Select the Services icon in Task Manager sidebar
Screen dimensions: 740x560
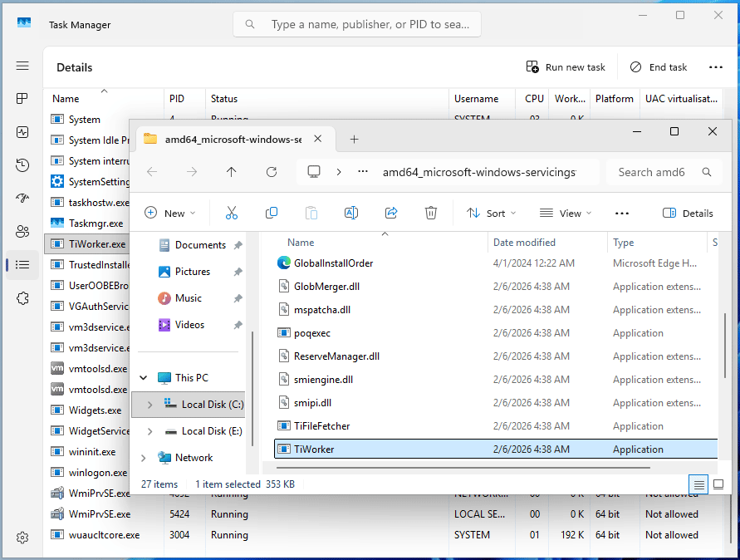click(x=22, y=297)
